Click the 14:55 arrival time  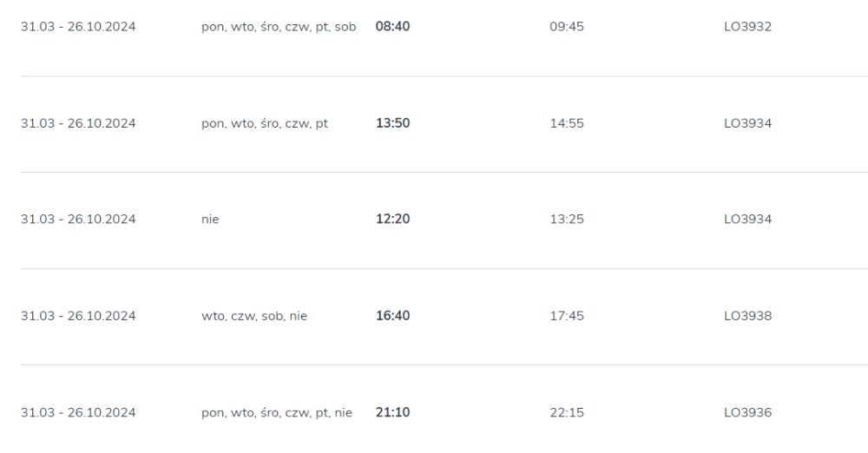tap(566, 123)
